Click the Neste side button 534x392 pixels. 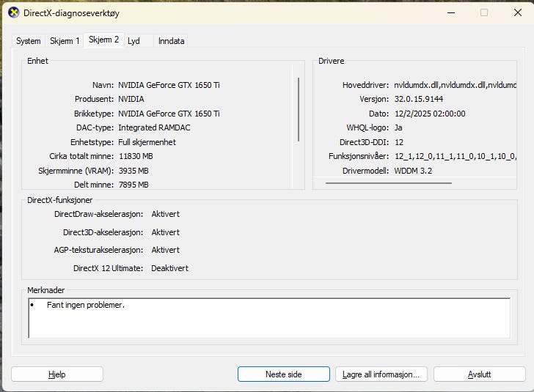coord(284,374)
